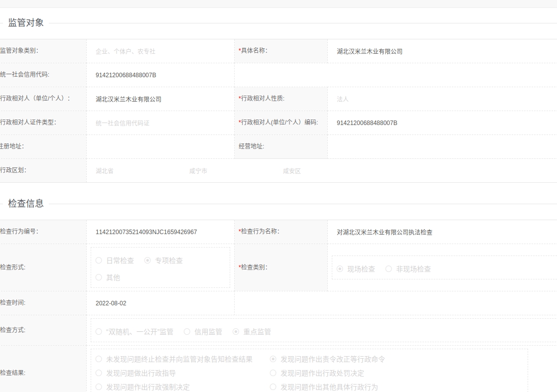
Task: Click the 检查时间 label
Action: 12,302
